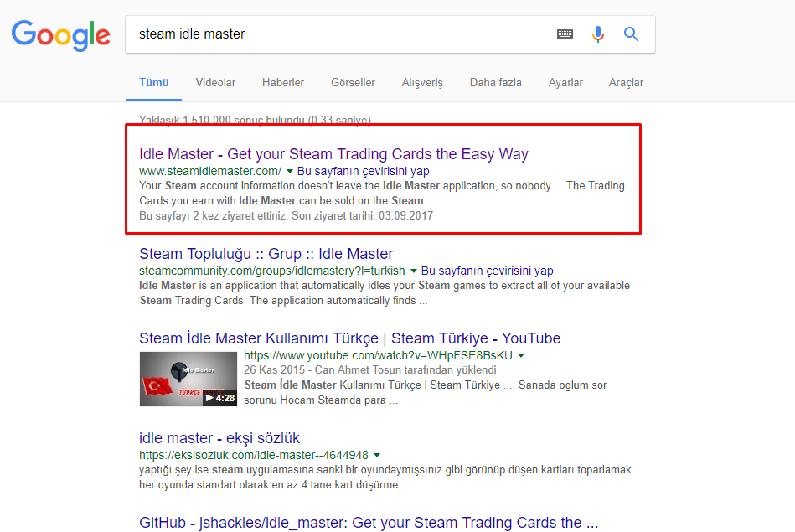Switch to the Haberler tab

pyautogui.click(x=283, y=83)
